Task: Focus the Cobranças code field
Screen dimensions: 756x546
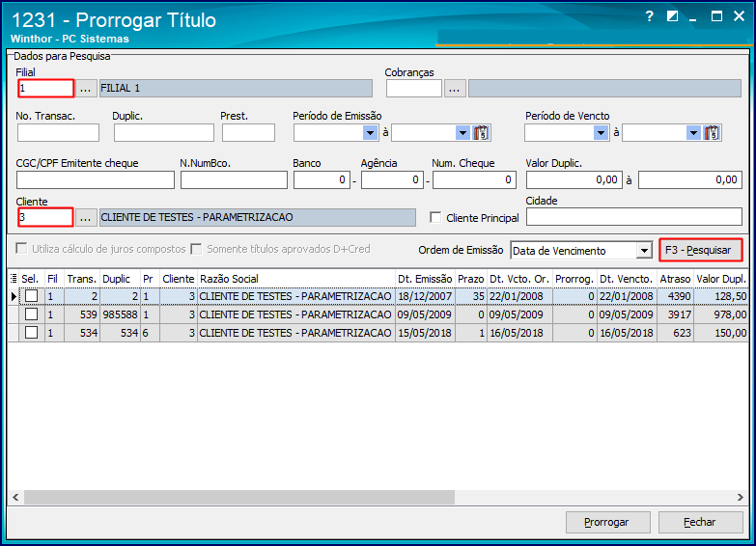Action: click(x=414, y=89)
